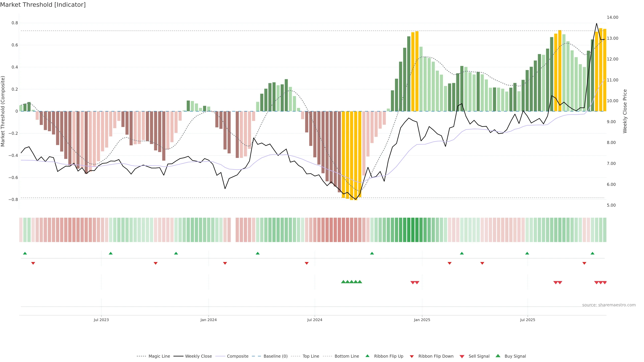This screenshot has width=644, height=362.
Task: Click the rightmost red ribbon flip down marker
Action: (x=584, y=263)
